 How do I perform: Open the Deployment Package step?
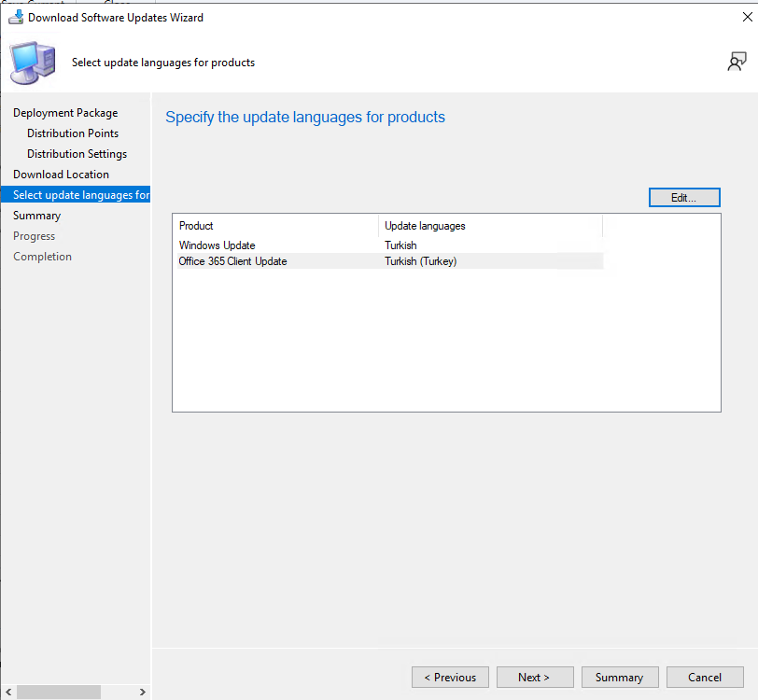click(x=65, y=113)
